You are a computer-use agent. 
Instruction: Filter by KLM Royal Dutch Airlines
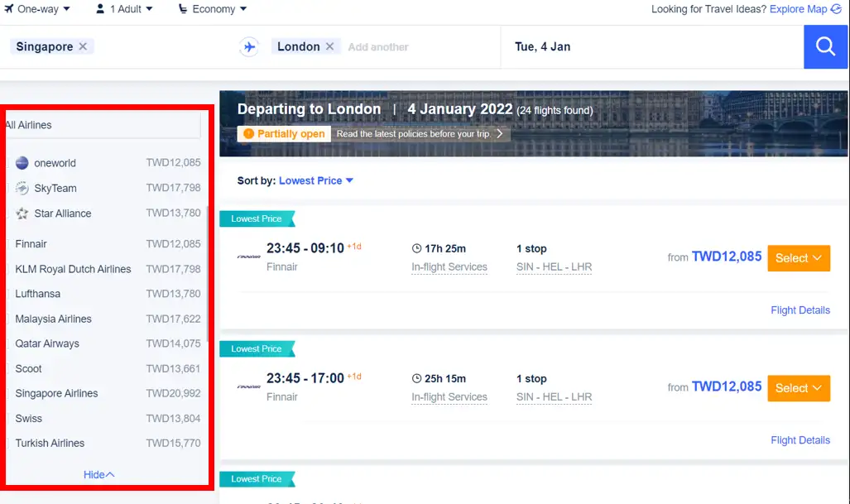coord(73,269)
